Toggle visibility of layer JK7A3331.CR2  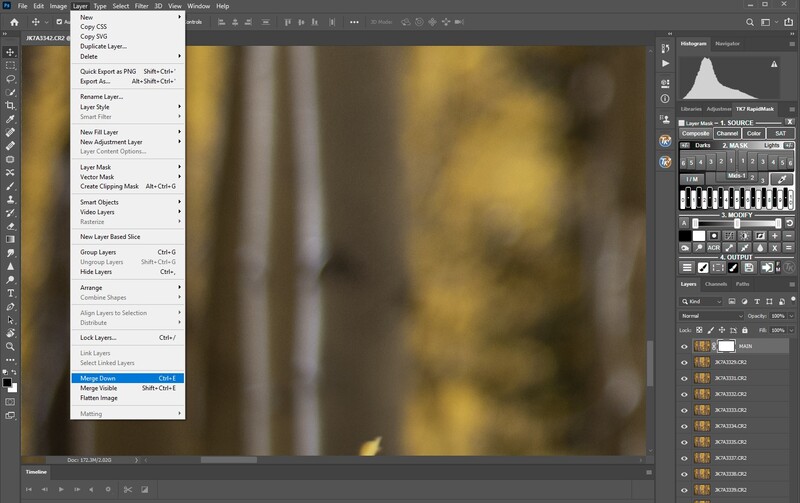(684, 379)
